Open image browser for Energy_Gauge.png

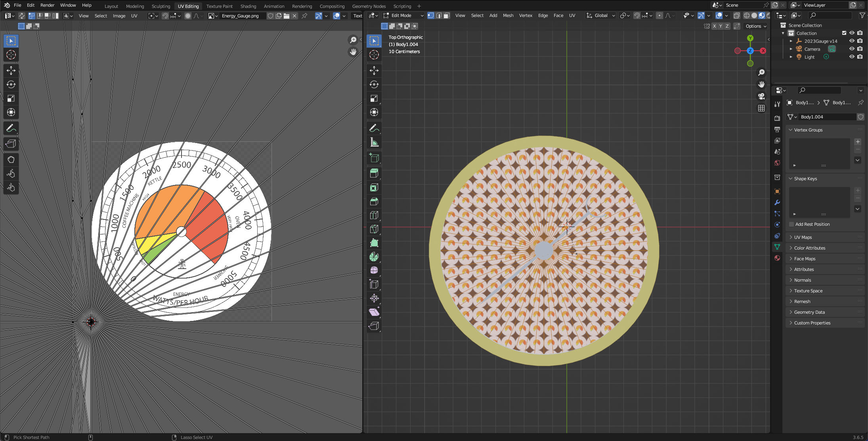213,16
